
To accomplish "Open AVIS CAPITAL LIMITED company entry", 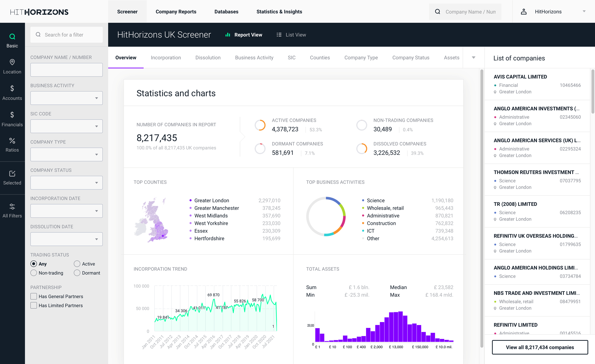I will coord(520,77).
